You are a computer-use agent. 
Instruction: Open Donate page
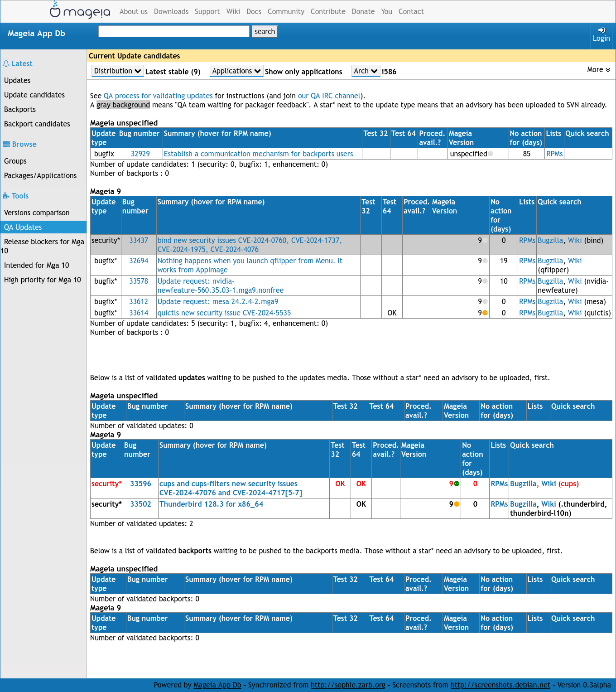[x=363, y=12]
